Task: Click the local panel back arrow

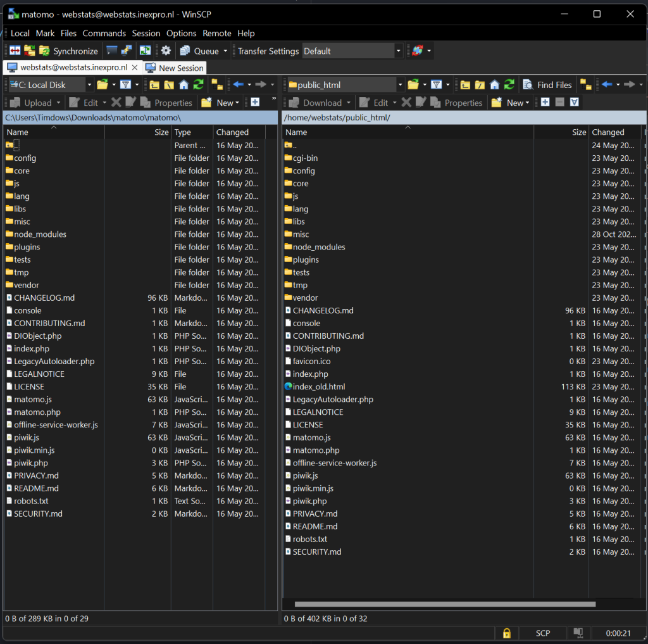Action: click(x=238, y=84)
